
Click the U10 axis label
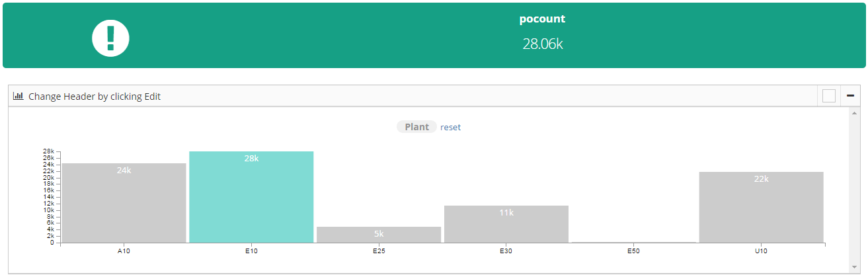[762, 252]
